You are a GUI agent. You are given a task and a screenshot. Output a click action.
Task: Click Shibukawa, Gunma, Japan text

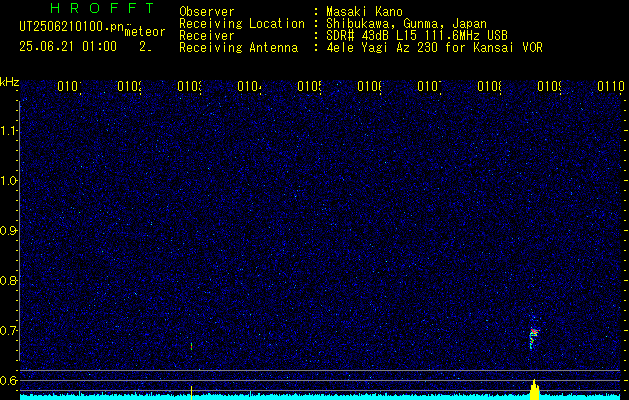point(406,24)
